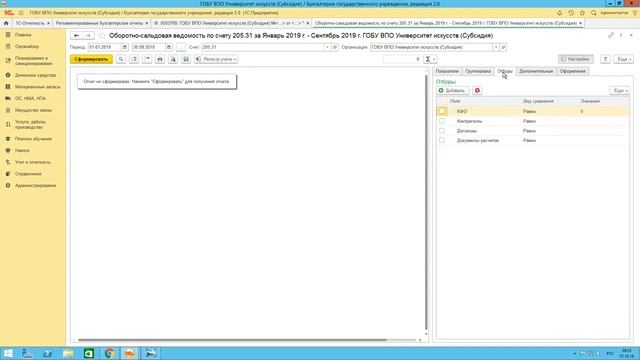Open the Справочники section
Screen dimensions: 640x360
[x=28, y=174]
